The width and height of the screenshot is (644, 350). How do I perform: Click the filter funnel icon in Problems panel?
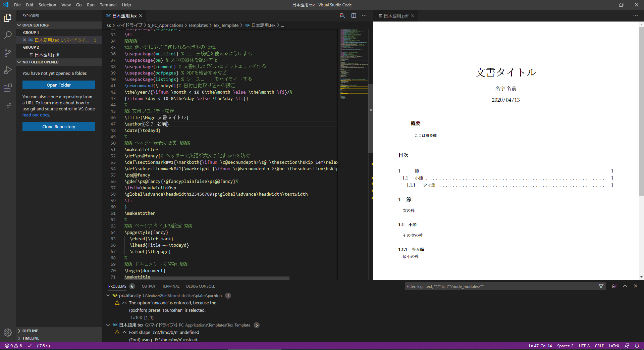pos(601,286)
